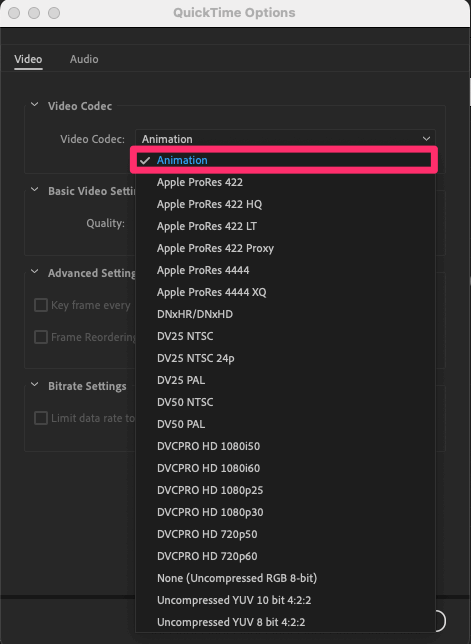Collapse the Advanced Settings section chevron
This screenshot has width=471, height=644.
(x=35, y=272)
